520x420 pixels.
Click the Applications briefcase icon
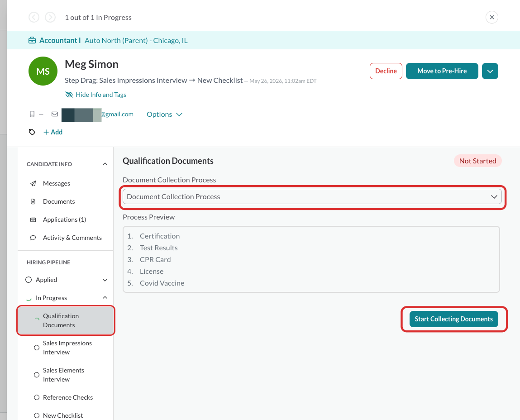33,220
